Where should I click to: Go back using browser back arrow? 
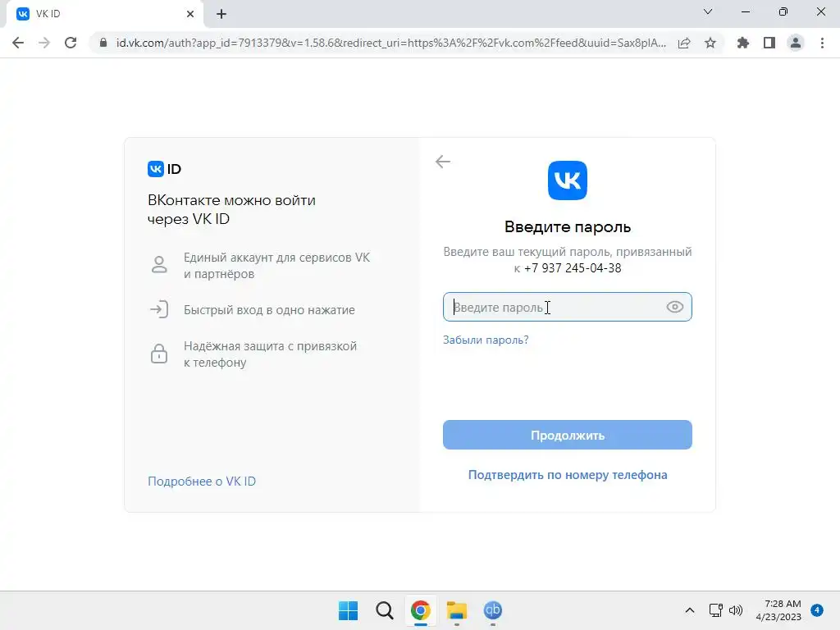tap(18, 43)
